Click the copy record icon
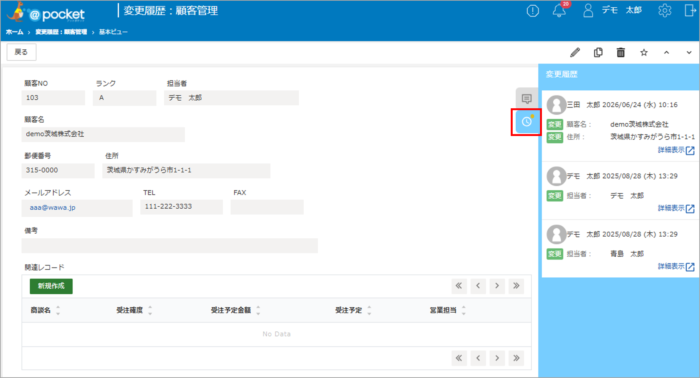The height and width of the screenshot is (378, 700). pyautogui.click(x=598, y=53)
